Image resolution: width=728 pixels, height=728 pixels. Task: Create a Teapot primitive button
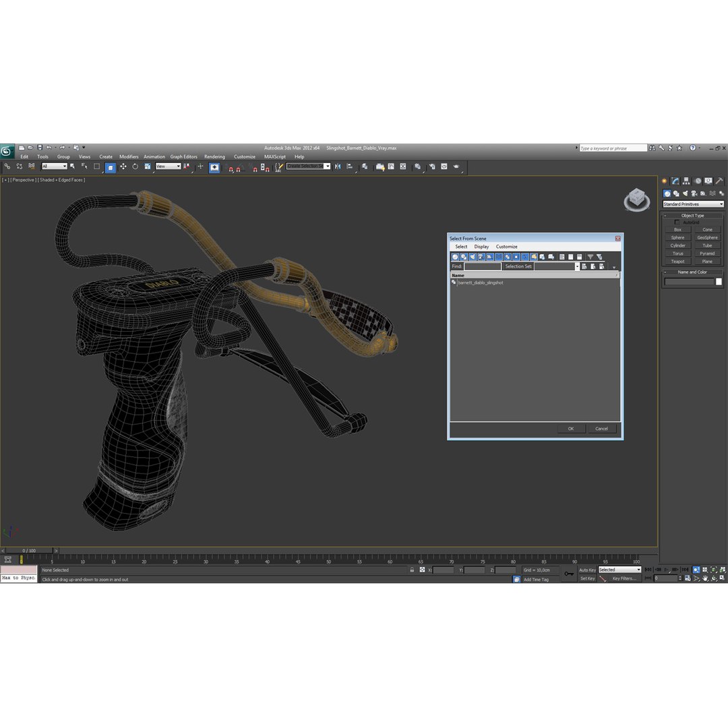pyautogui.click(x=677, y=262)
